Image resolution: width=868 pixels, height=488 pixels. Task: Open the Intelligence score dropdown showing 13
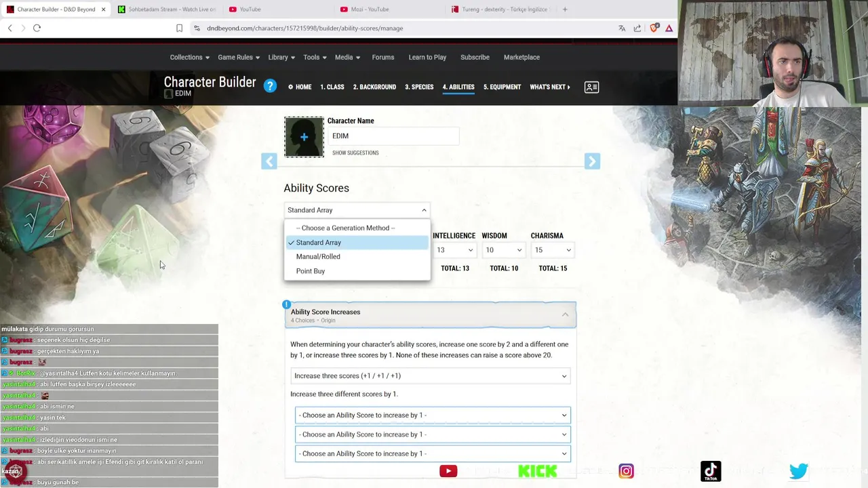[454, 250]
